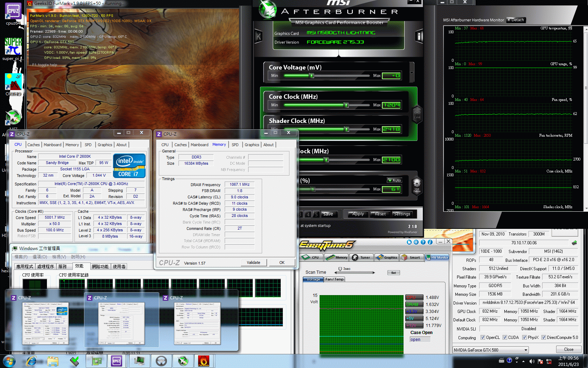Open the ORTHOS desktop shortcut
The height and width of the screenshot is (368, 588).
click(x=13, y=84)
